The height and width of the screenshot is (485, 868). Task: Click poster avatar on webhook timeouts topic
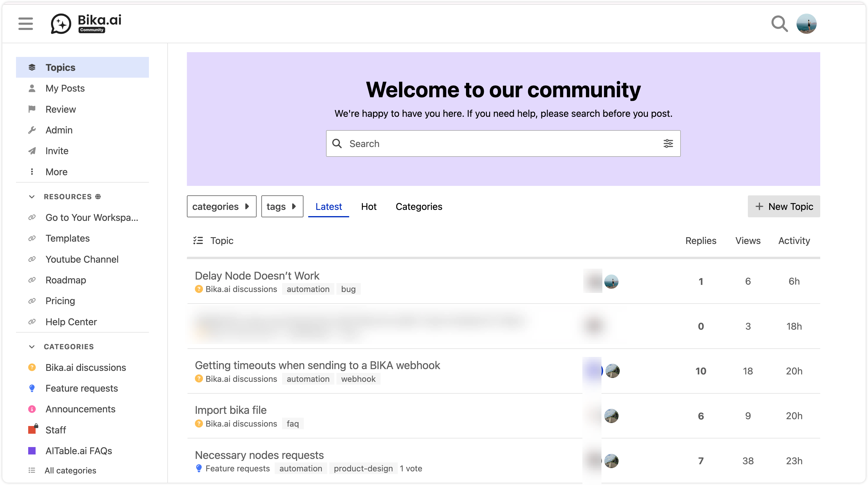tap(612, 371)
